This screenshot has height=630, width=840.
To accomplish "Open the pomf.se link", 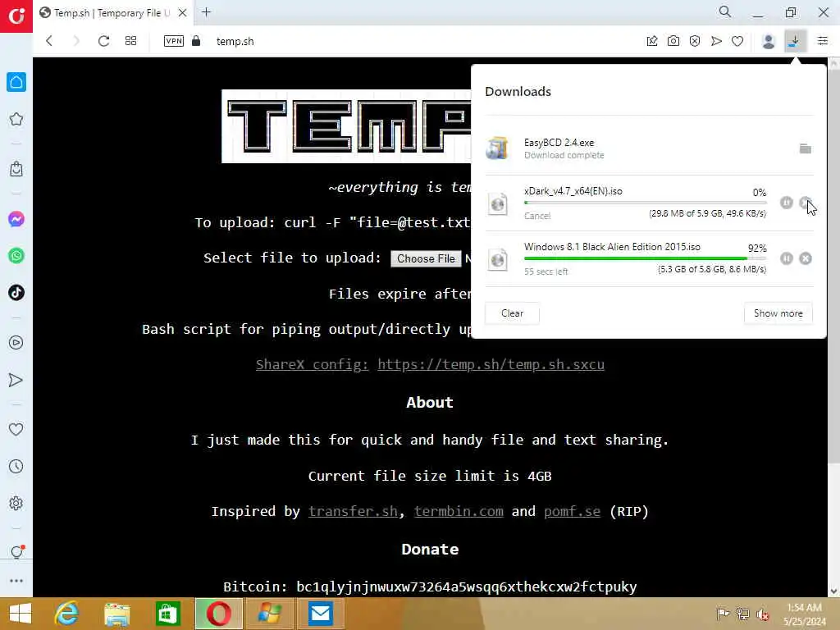I will (x=572, y=511).
